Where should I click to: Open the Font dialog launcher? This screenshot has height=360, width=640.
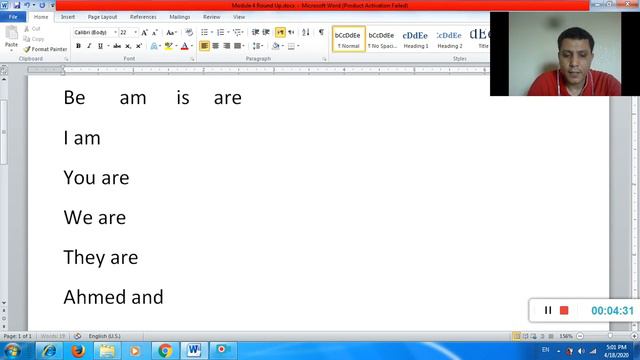(192, 59)
